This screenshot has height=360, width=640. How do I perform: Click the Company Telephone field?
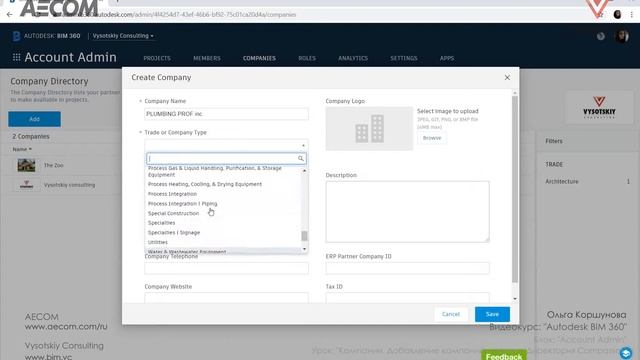click(226, 268)
